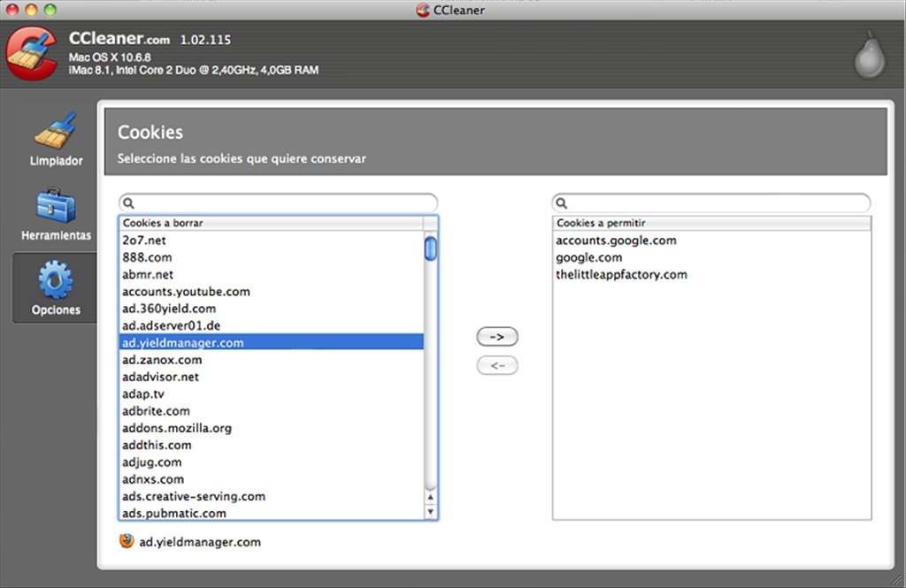
Task: Select the 2o7.net cookie
Action: tap(144, 241)
